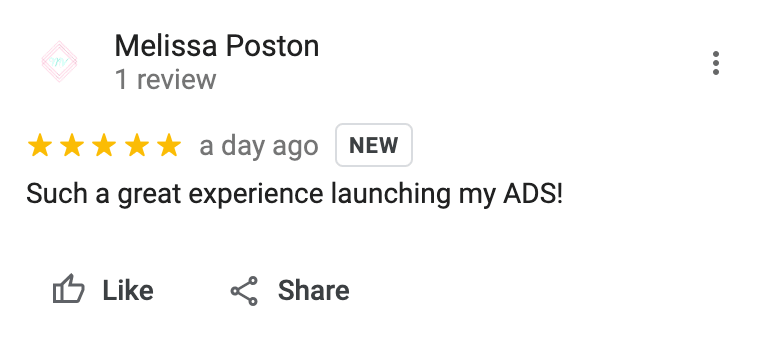This screenshot has height=362, width=762.
Task: Click Melissa Poston's profile avatar
Action: coord(59,61)
